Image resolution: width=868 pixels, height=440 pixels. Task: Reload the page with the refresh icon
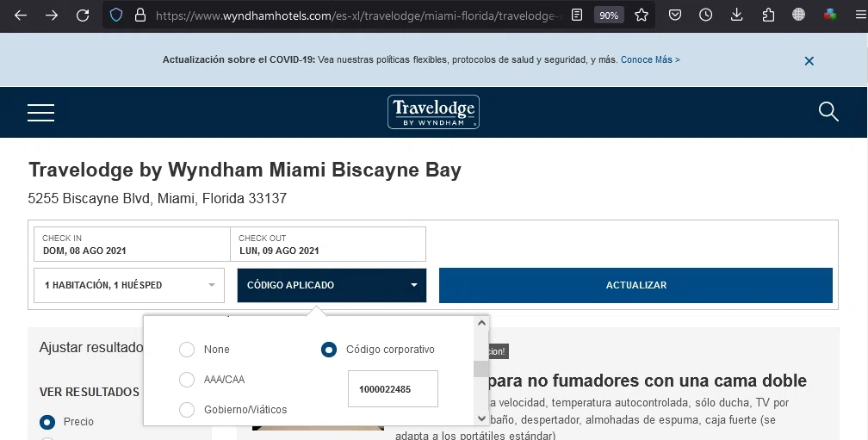pos(83,15)
